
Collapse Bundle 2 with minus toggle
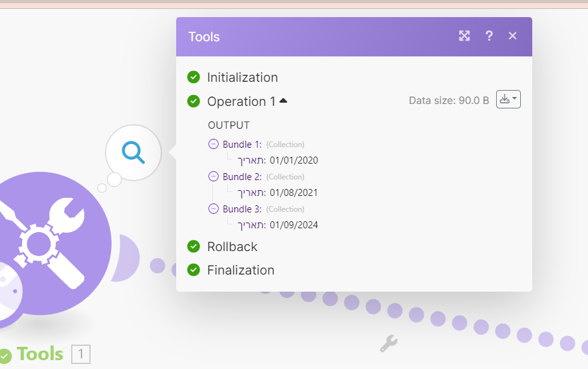(x=214, y=177)
